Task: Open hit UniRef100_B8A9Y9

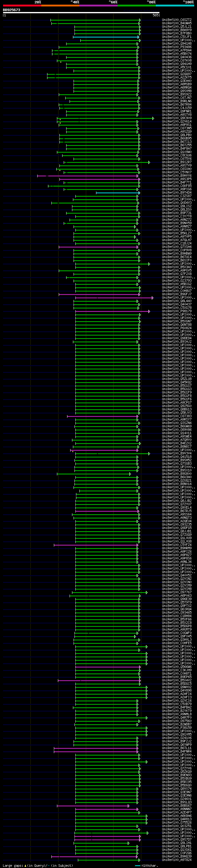Action: point(176,30)
